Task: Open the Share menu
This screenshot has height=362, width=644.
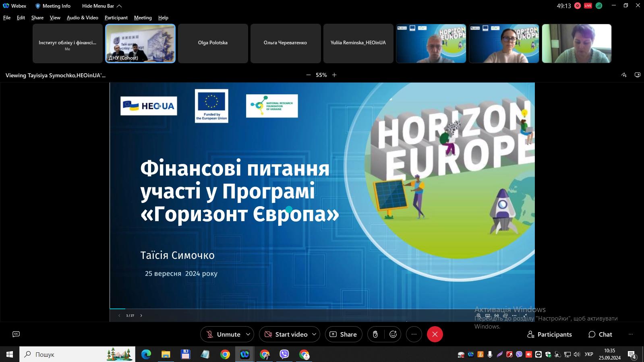Action: pos(37,18)
